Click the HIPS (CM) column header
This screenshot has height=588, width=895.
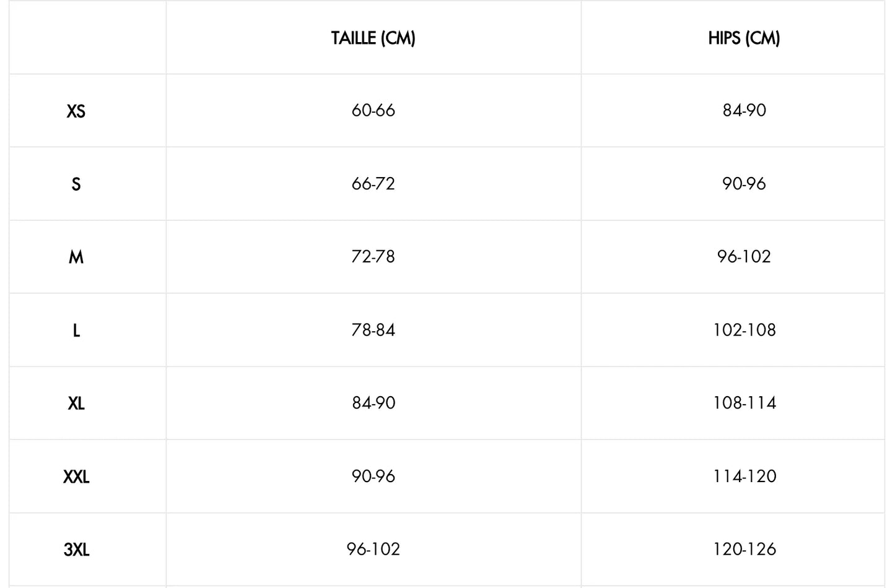(x=744, y=38)
